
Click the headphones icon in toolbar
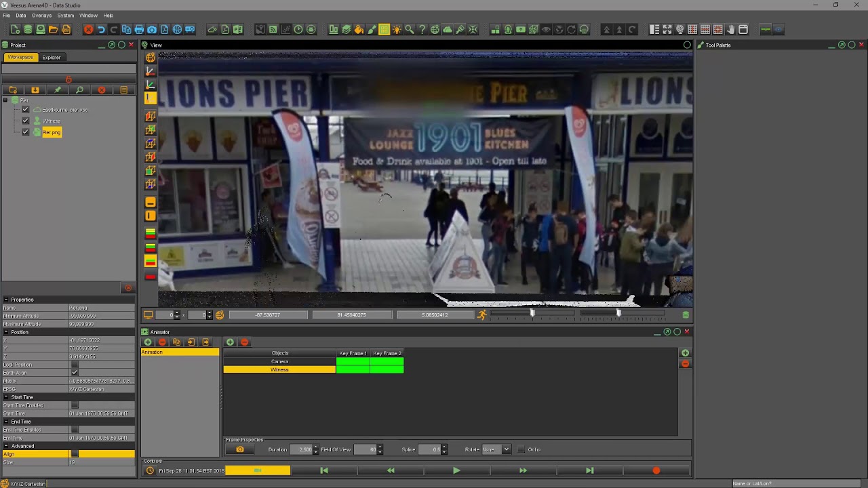click(584, 29)
